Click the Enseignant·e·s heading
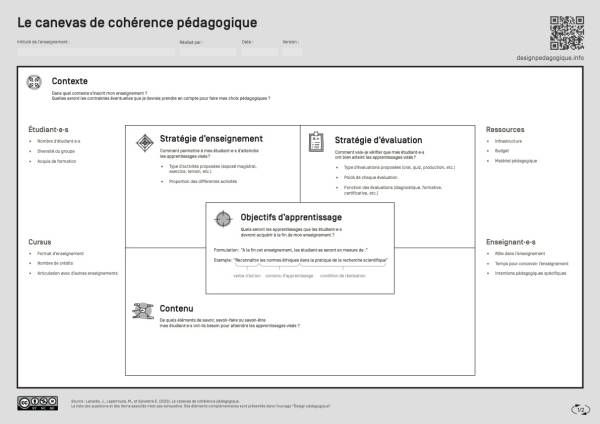 pyautogui.click(x=511, y=242)
